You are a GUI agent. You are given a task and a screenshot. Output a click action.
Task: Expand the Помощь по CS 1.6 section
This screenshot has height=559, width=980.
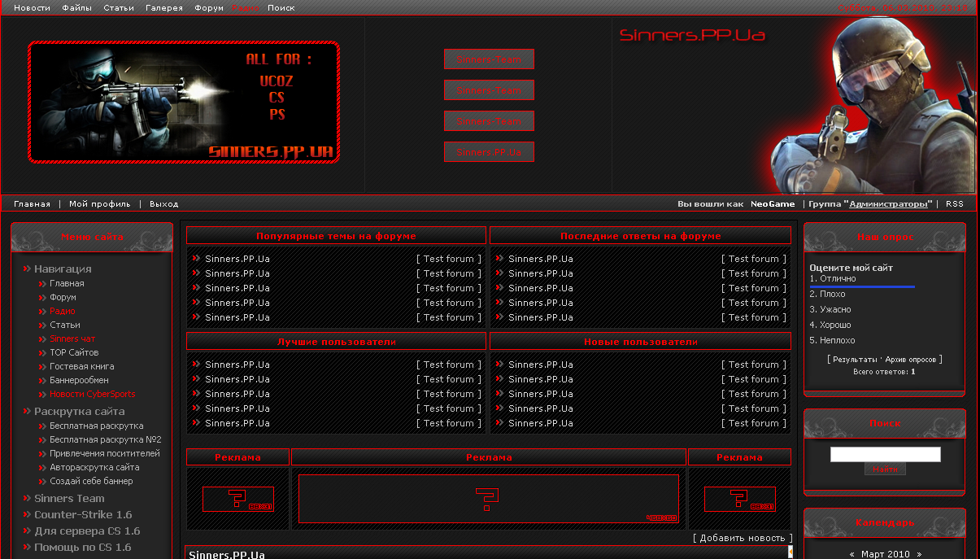pos(83,548)
